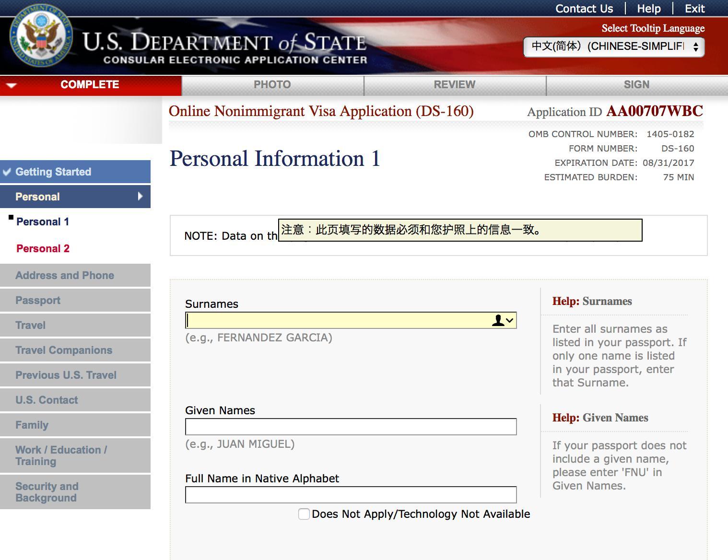Check Does Not Apply/Technology Not Available box
The height and width of the screenshot is (560, 728).
[x=304, y=514]
